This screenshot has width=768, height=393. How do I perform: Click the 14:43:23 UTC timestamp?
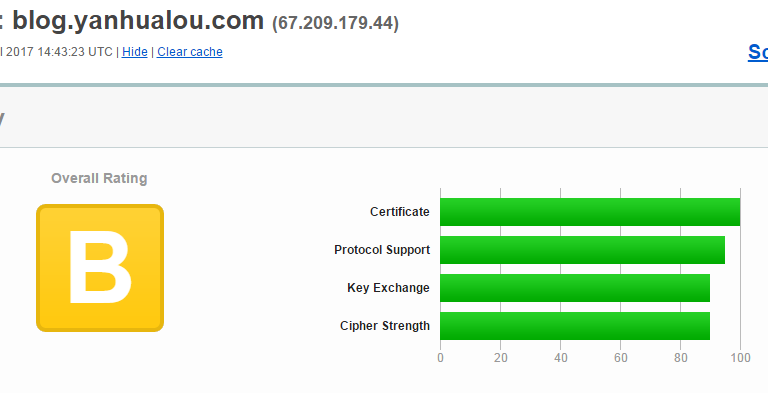point(75,52)
